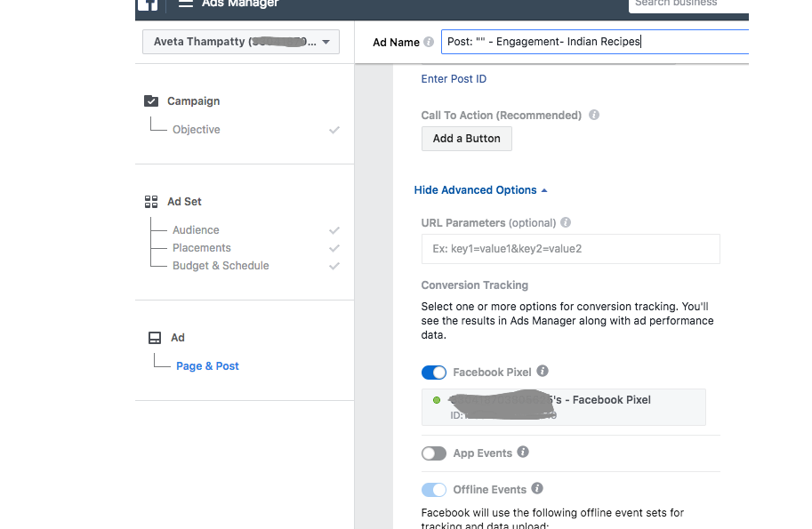Viewport: 812px width, 529px height.
Task: Click the Ad heading in sidebar
Action: coord(178,338)
